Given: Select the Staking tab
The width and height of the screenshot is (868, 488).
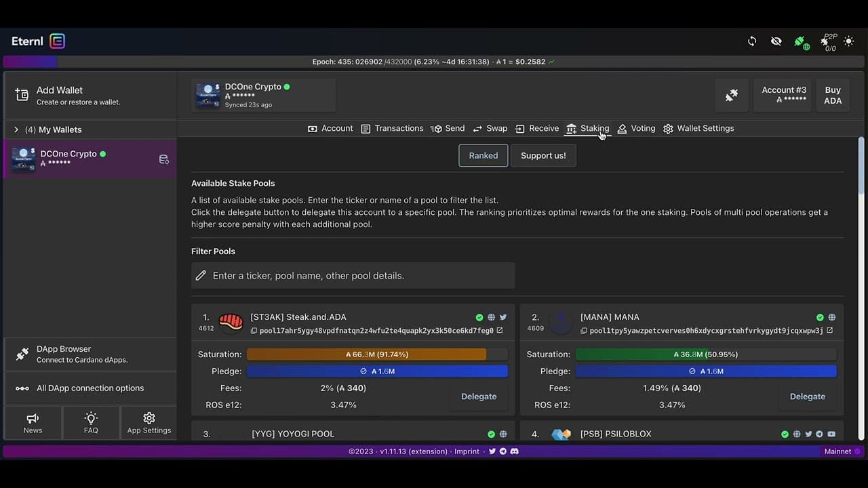Looking at the screenshot, I should pos(588,128).
